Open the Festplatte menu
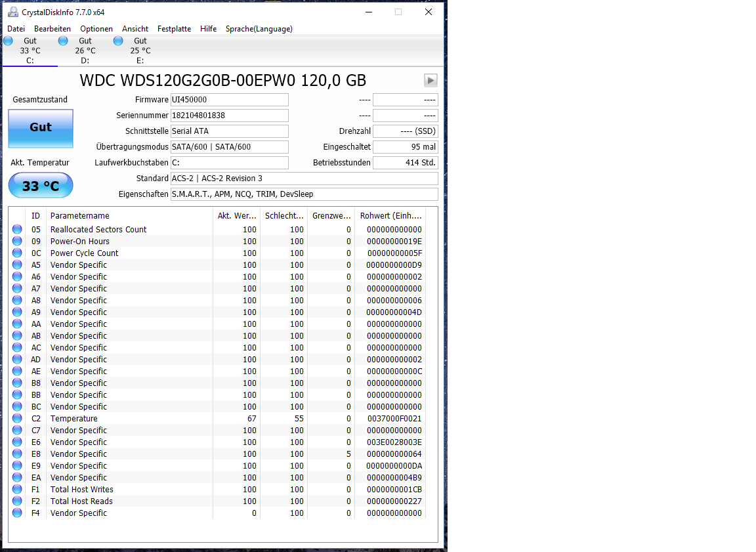 [x=174, y=29]
